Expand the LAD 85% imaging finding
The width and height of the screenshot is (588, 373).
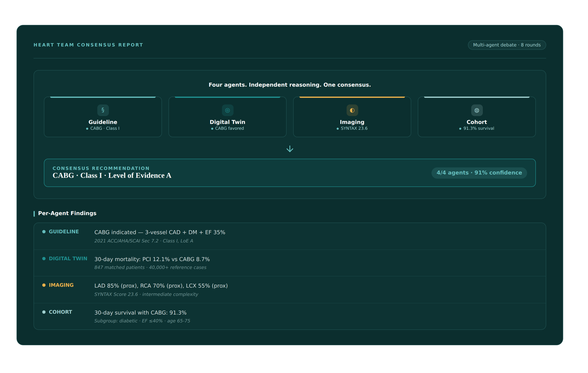(x=161, y=286)
